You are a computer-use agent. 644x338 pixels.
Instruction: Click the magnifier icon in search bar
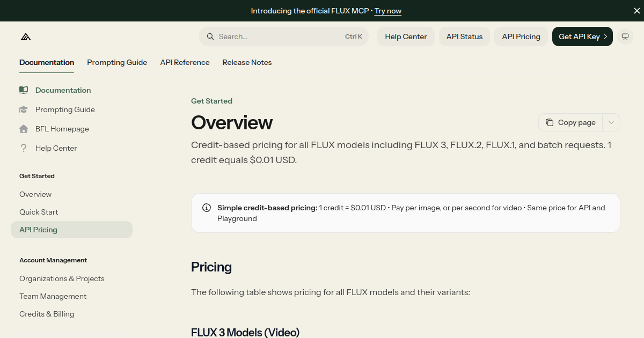click(210, 36)
